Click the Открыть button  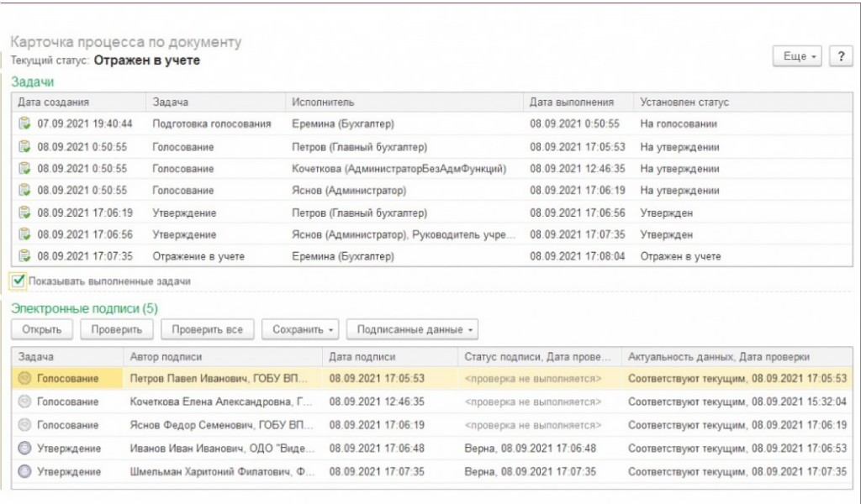pyautogui.click(x=42, y=329)
